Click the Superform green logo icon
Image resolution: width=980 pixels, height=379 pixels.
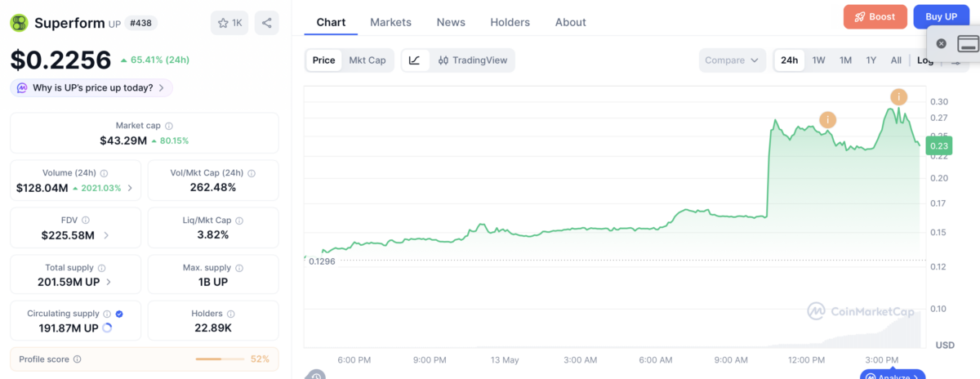(19, 23)
